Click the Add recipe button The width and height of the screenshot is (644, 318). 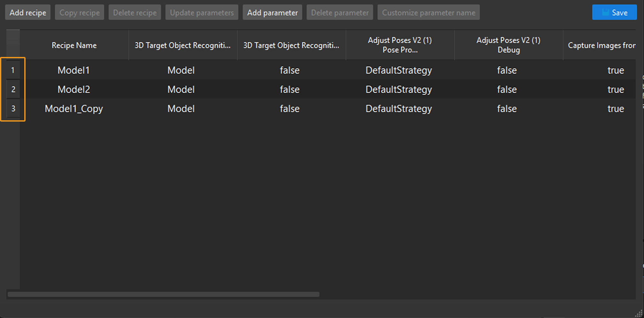click(x=28, y=13)
